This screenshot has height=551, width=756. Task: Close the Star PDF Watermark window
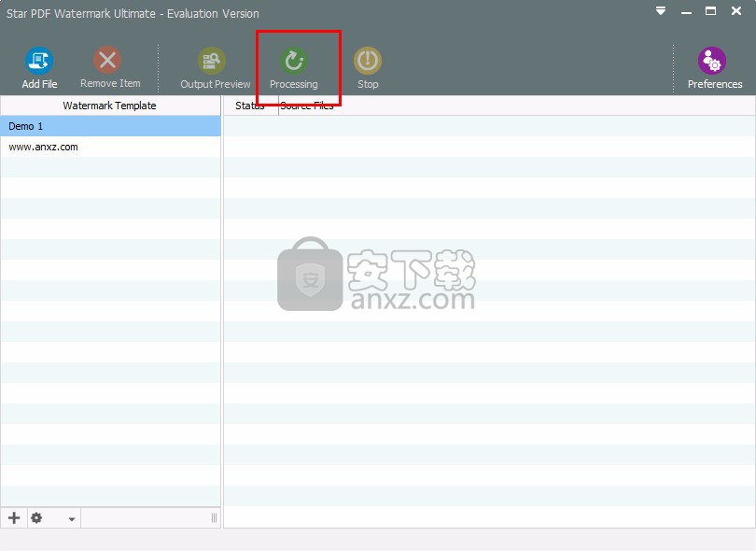[736, 10]
